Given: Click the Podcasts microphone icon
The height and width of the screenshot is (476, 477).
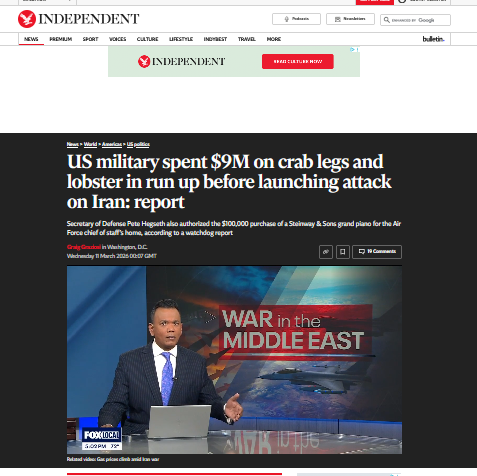Looking at the screenshot, I should point(286,19).
